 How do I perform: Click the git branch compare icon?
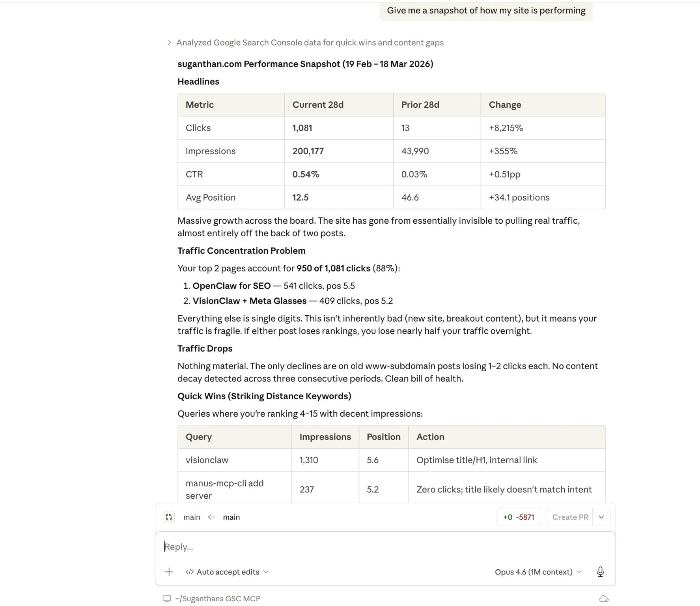click(169, 517)
